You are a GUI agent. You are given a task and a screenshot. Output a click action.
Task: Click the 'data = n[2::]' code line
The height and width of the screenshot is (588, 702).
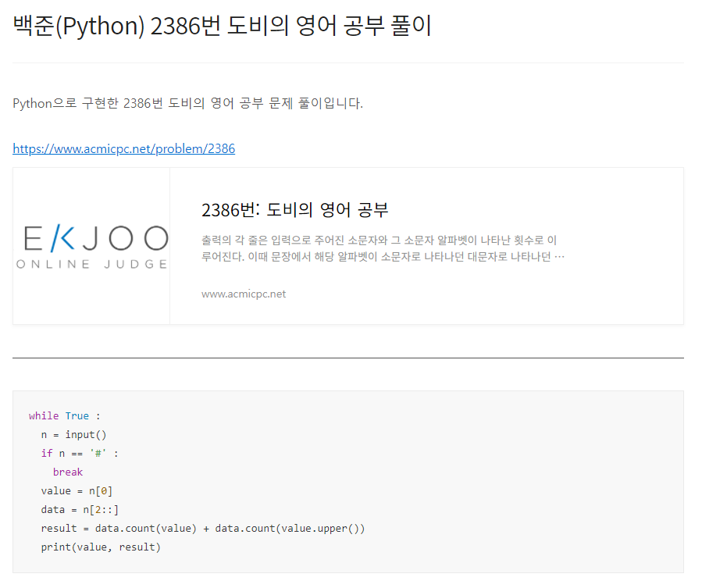click(80, 510)
